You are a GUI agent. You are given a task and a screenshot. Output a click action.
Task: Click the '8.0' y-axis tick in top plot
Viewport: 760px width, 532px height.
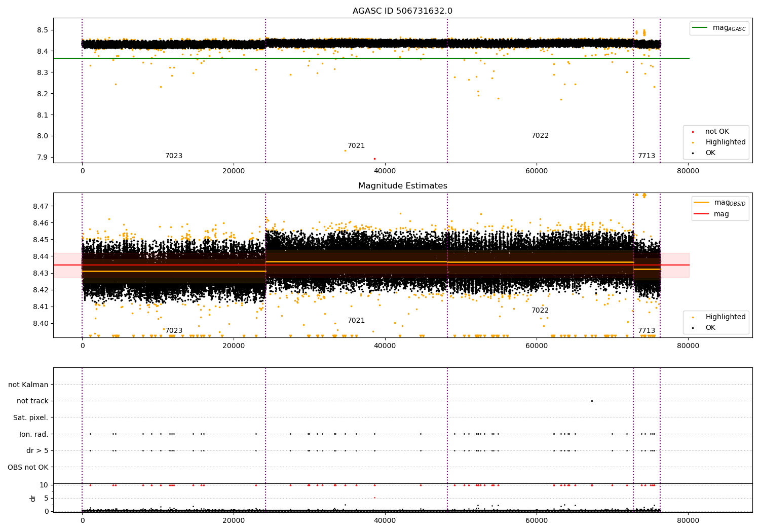pyautogui.click(x=43, y=136)
